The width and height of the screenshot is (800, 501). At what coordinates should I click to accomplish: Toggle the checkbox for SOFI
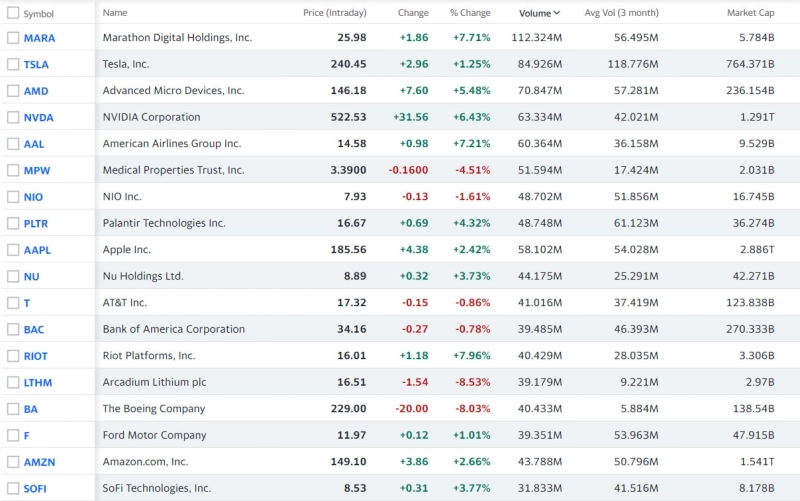[x=13, y=489]
